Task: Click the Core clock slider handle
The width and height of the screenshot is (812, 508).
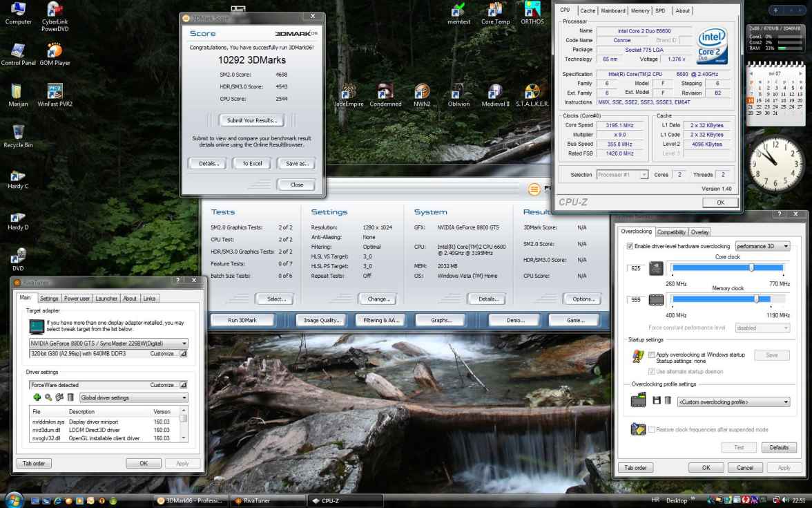Action: 751,267
